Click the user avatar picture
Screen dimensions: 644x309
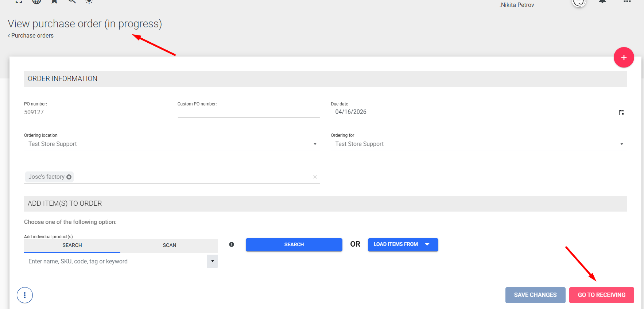579,3
